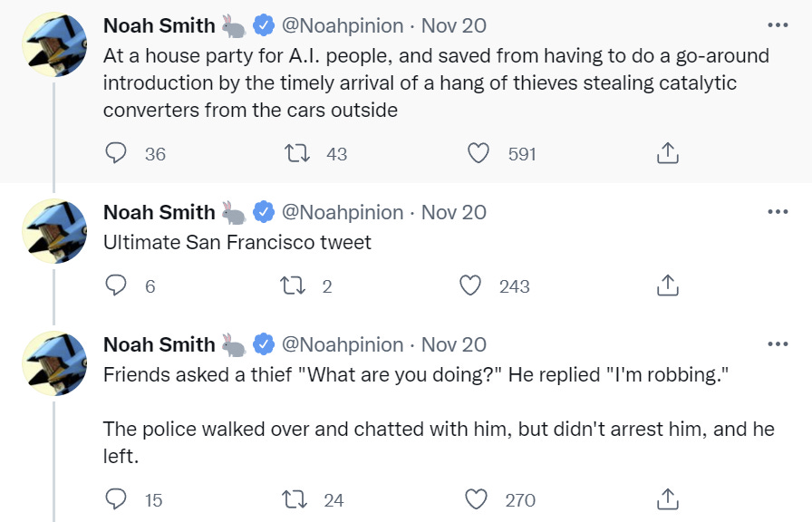812x522 pixels.
Task: Reply to the catalytic converters tweet
Action: pyautogui.click(x=116, y=154)
